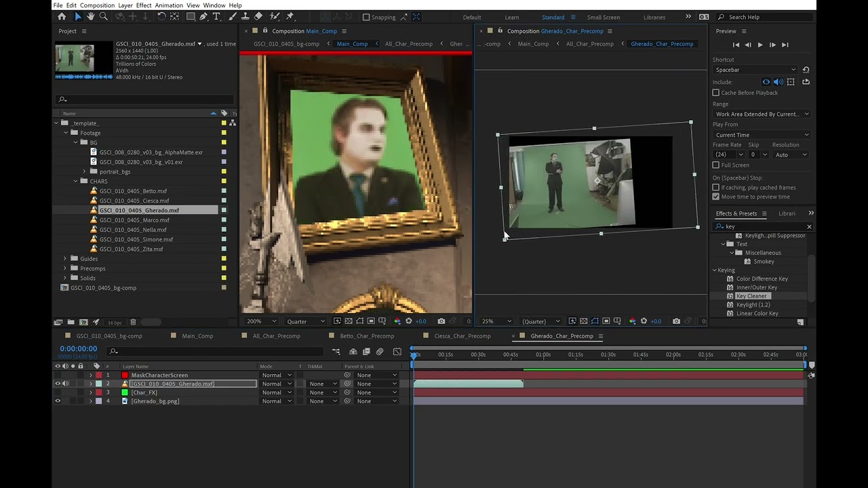Check If caching, play cached frames

[716, 188]
